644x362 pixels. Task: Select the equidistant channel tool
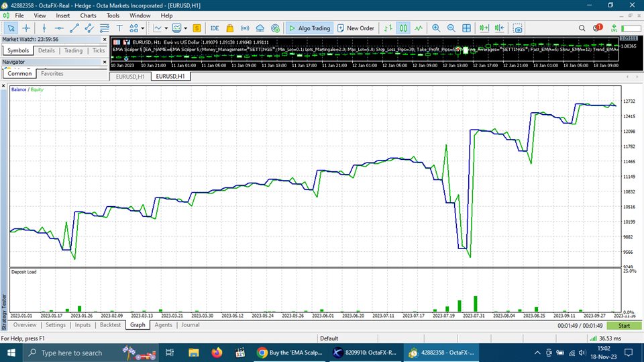tap(89, 28)
